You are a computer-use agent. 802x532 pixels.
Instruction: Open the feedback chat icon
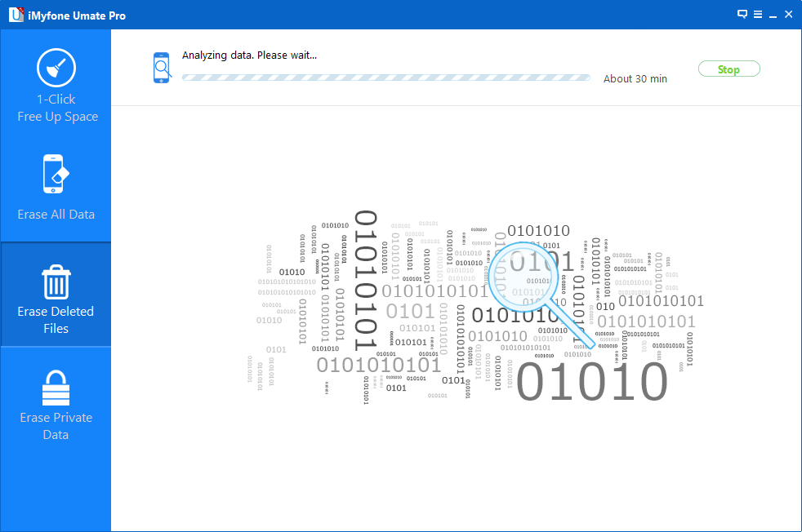point(742,15)
